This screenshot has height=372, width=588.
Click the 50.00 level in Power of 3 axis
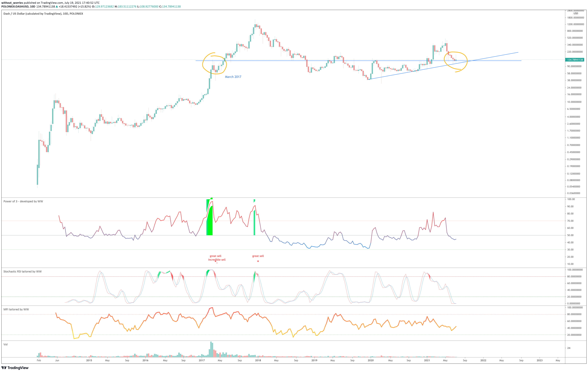coord(570,235)
